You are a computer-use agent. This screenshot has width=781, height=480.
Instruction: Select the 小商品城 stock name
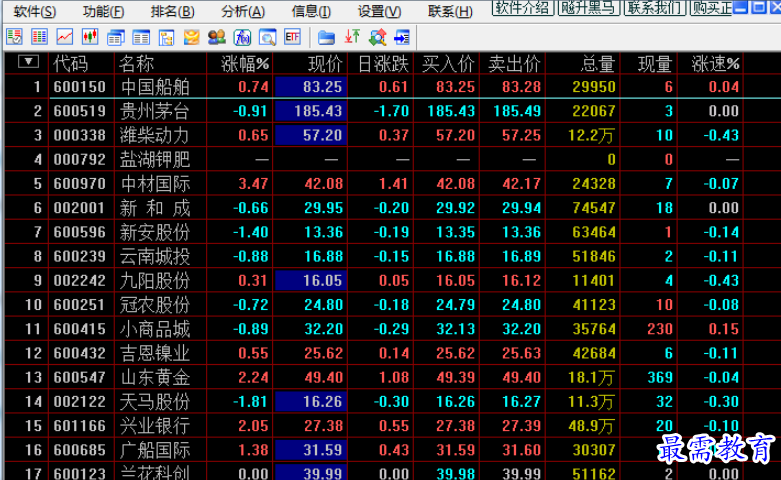154,329
